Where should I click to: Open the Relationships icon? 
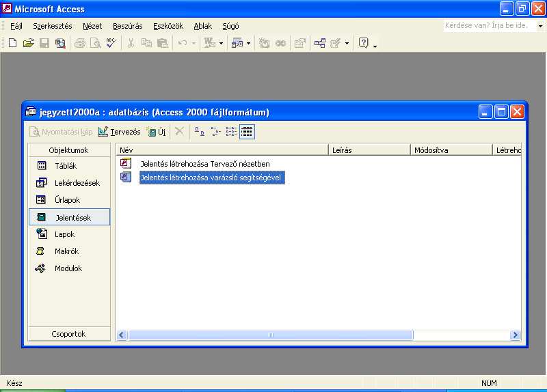click(319, 43)
